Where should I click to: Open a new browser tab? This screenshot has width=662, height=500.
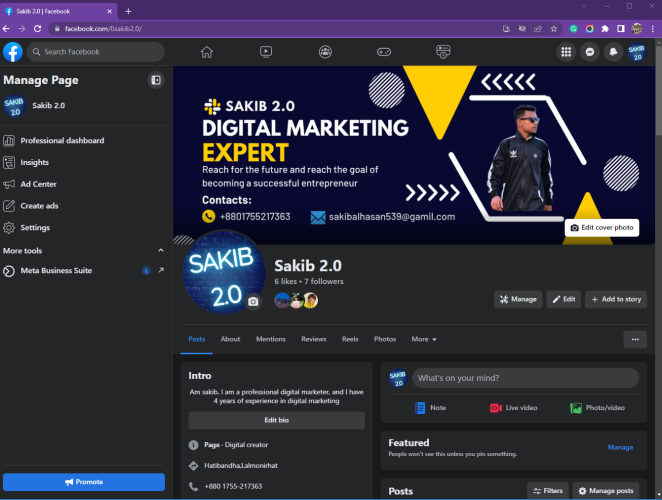pos(128,11)
